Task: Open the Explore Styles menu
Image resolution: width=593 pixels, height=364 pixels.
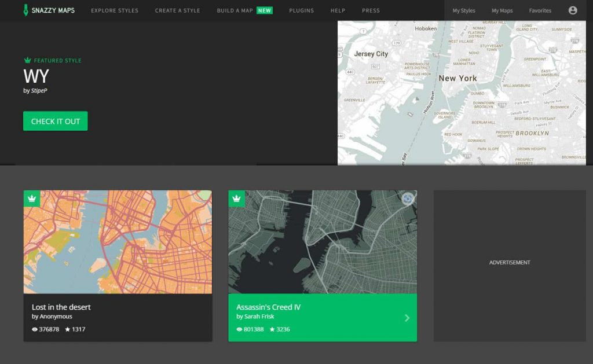Action: [x=115, y=10]
